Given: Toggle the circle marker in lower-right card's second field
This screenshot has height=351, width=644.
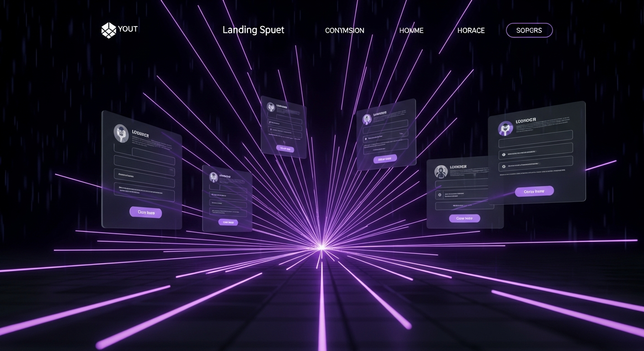Looking at the screenshot, I should point(440,195).
